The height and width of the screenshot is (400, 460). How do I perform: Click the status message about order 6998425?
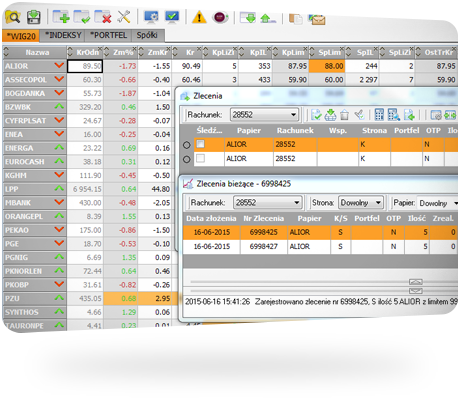point(321,302)
